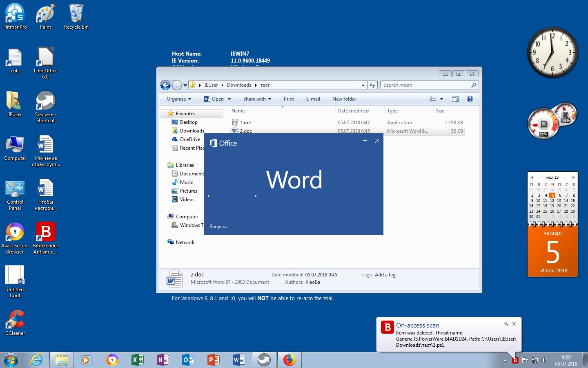The image size is (588, 368).
Task: Select Avast Secure Browser shortcut
Action: click(x=15, y=238)
